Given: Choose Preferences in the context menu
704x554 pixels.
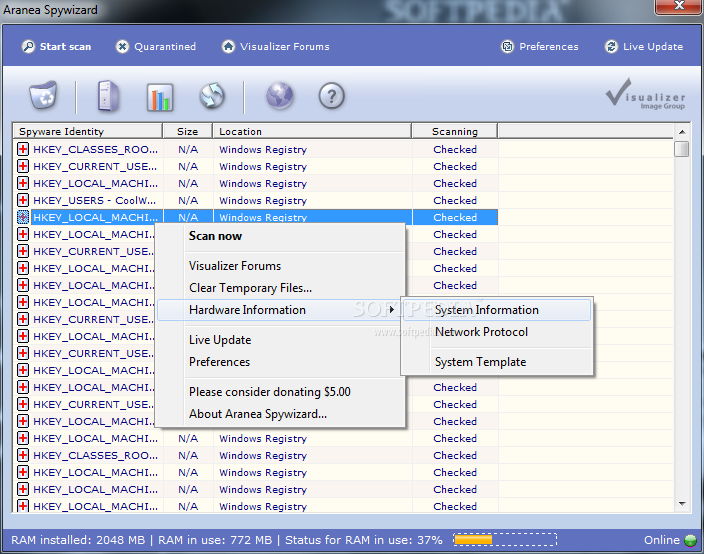Looking at the screenshot, I should [280, 362].
